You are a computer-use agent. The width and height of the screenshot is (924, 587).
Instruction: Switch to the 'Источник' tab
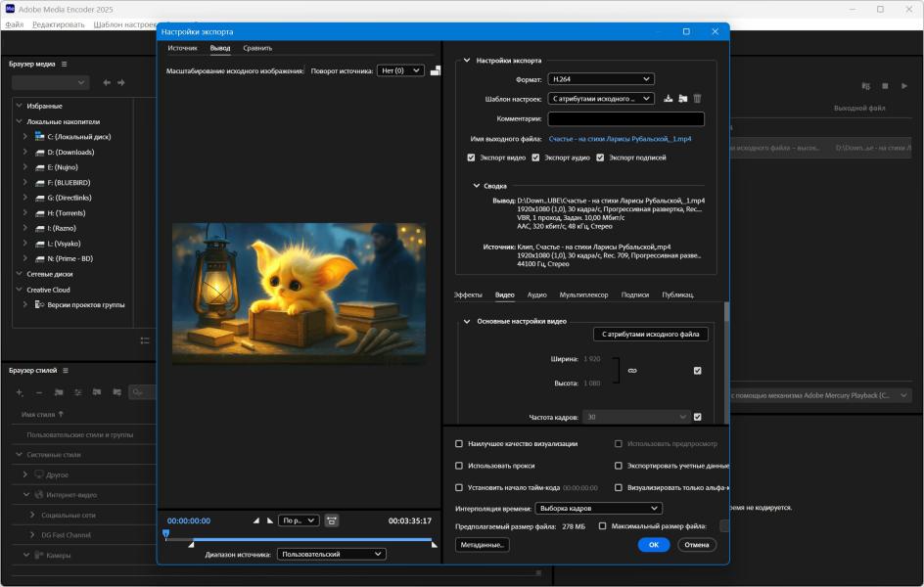182,48
